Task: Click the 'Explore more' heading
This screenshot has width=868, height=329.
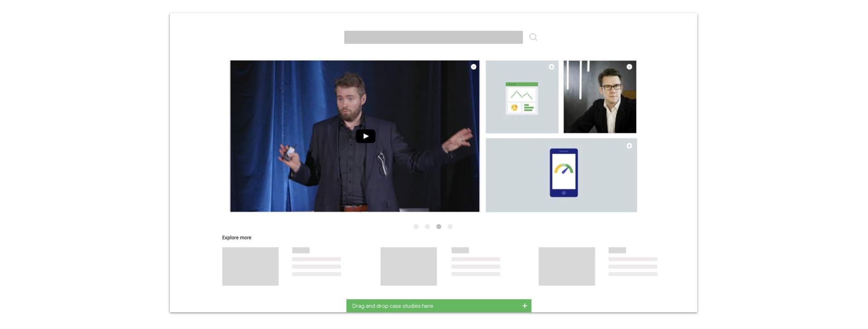Action: (x=237, y=238)
